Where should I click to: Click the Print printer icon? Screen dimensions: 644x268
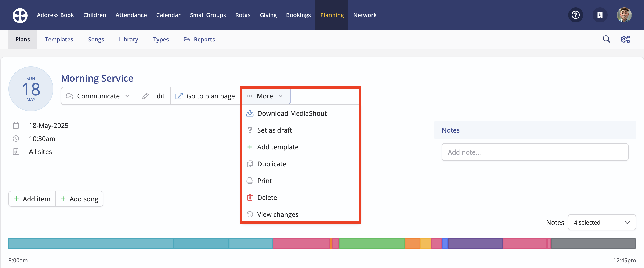pyautogui.click(x=250, y=181)
